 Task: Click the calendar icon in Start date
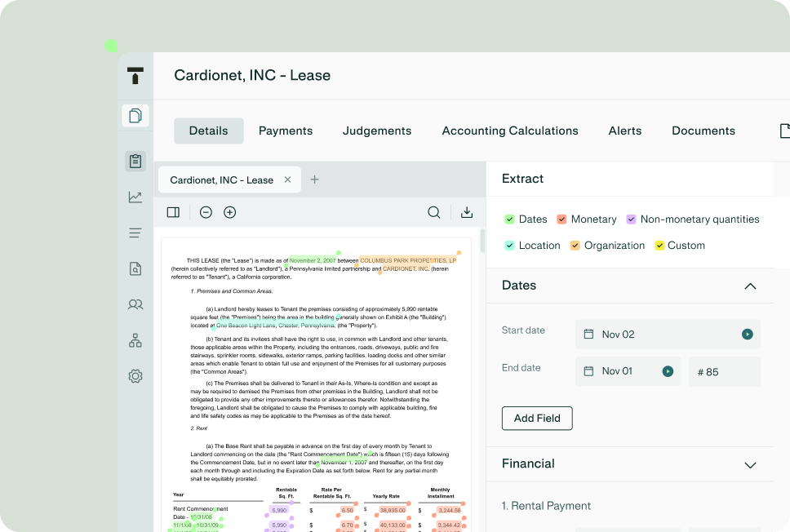[588, 334]
